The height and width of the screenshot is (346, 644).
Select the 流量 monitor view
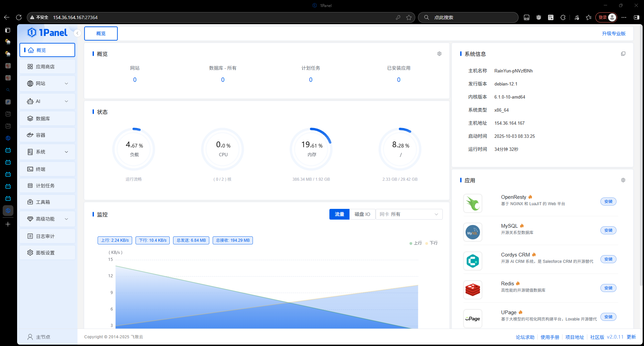click(x=339, y=214)
